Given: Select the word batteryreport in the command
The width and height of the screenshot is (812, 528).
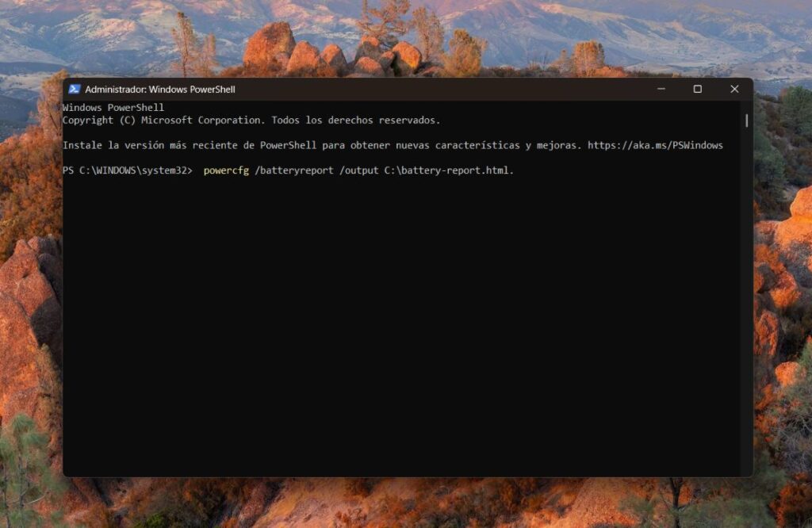Looking at the screenshot, I should 297,170.
